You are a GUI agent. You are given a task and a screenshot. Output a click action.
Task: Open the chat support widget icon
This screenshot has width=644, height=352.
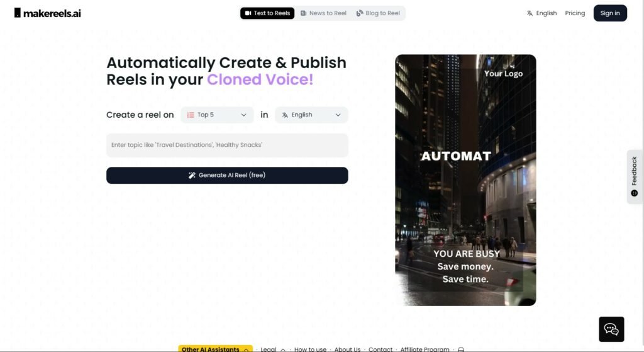[x=611, y=329]
